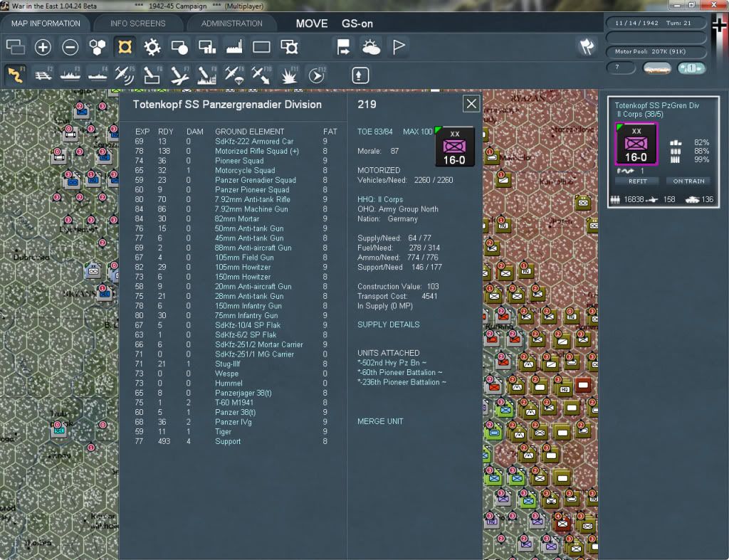Select Move mode (F1) icon
The image size is (729, 560).
coord(16,75)
